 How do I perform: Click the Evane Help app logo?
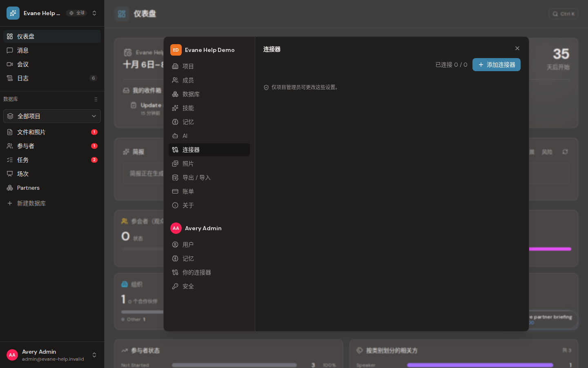tap(13, 13)
